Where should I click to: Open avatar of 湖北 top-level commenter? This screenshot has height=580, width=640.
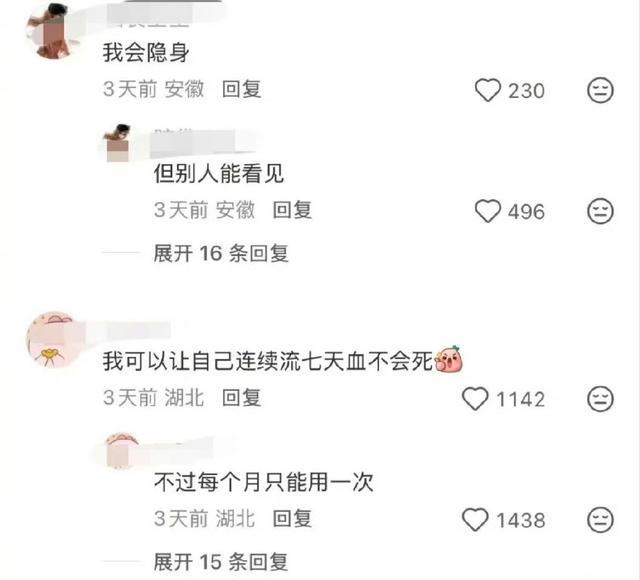pos(52,340)
